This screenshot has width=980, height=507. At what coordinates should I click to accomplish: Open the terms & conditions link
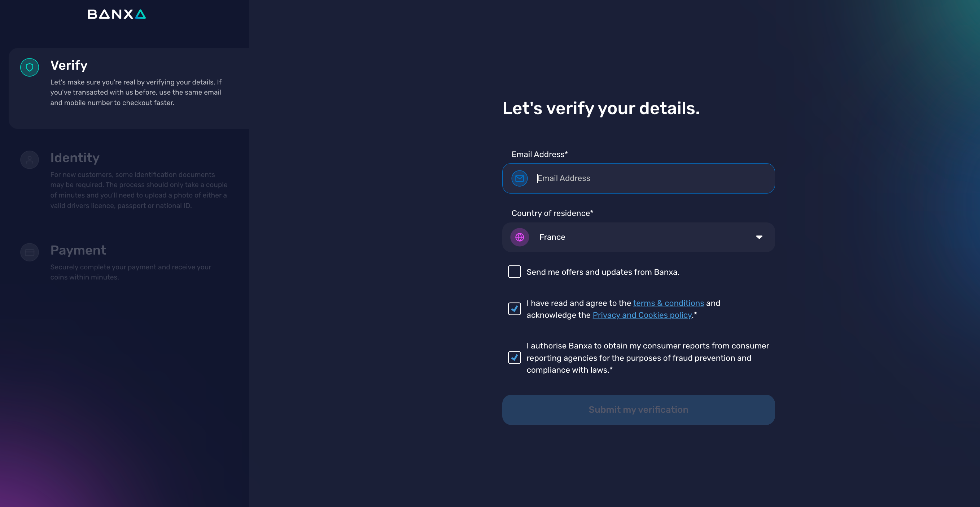668,303
